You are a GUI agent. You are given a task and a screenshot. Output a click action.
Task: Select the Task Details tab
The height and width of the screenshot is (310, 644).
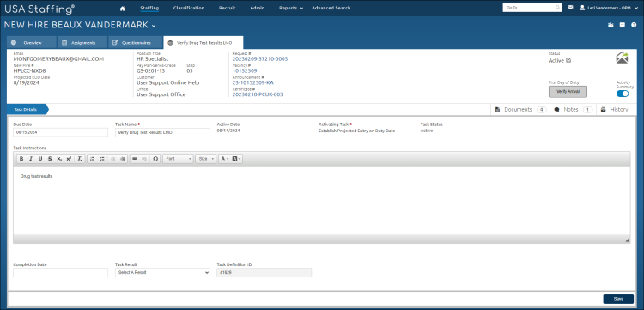point(27,110)
